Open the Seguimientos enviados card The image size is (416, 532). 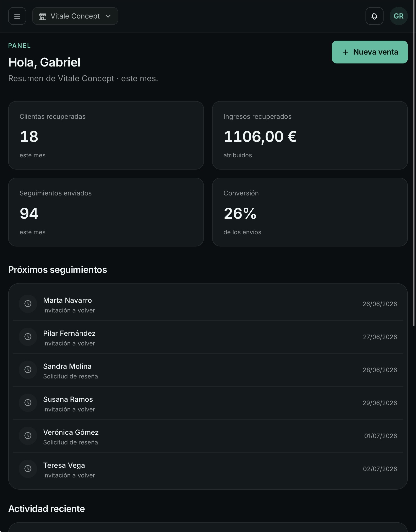click(106, 212)
